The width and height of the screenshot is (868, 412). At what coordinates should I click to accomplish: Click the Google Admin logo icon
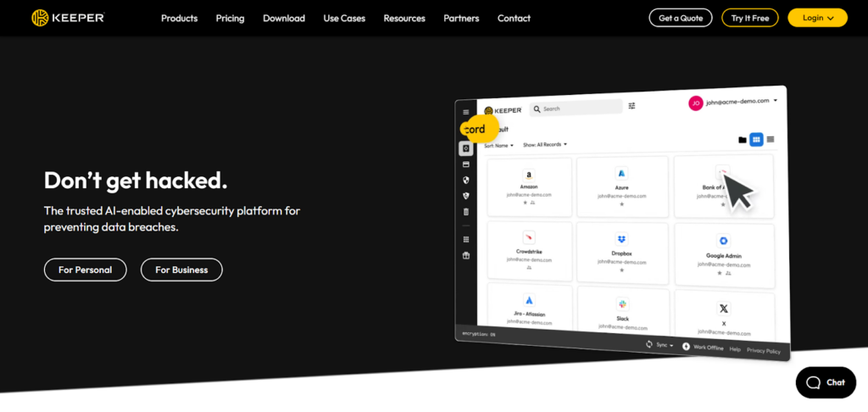tap(723, 241)
